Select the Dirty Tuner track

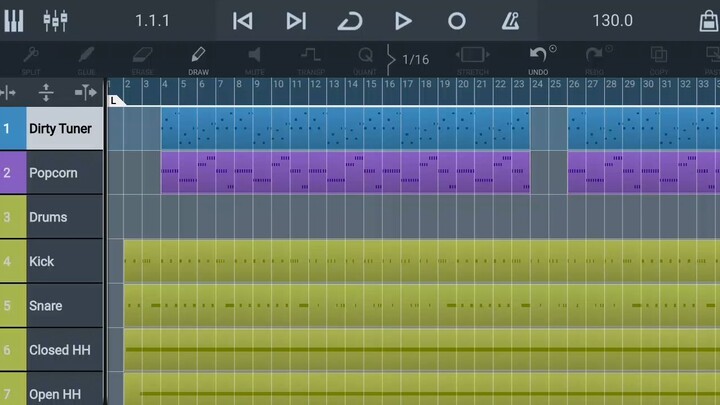click(60, 129)
